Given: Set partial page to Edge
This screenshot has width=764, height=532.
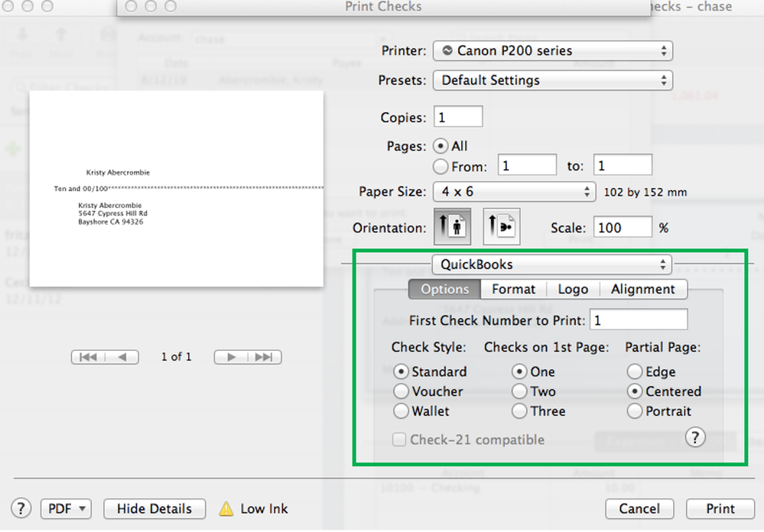Looking at the screenshot, I should [x=635, y=371].
